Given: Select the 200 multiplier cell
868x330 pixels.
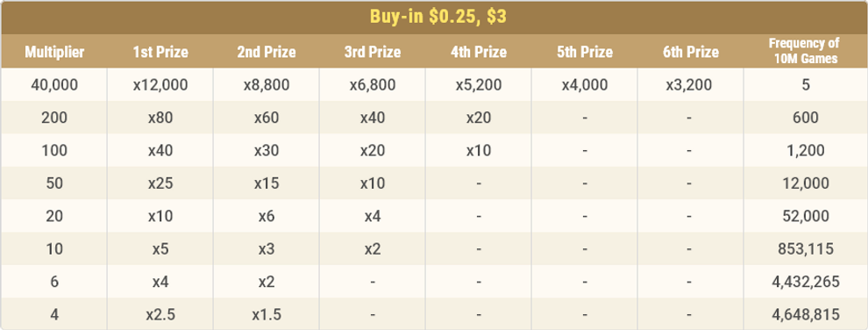Looking at the screenshot, I should pyautogui.click(x=54, y=118).
